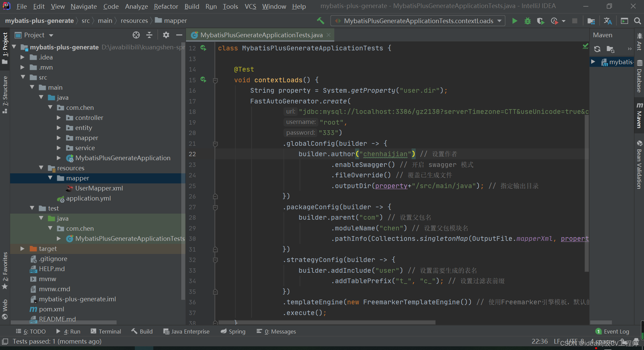Open the Spring tool window tab
Viewport: 644px width, 350px height.
click(x=233, y=332)
